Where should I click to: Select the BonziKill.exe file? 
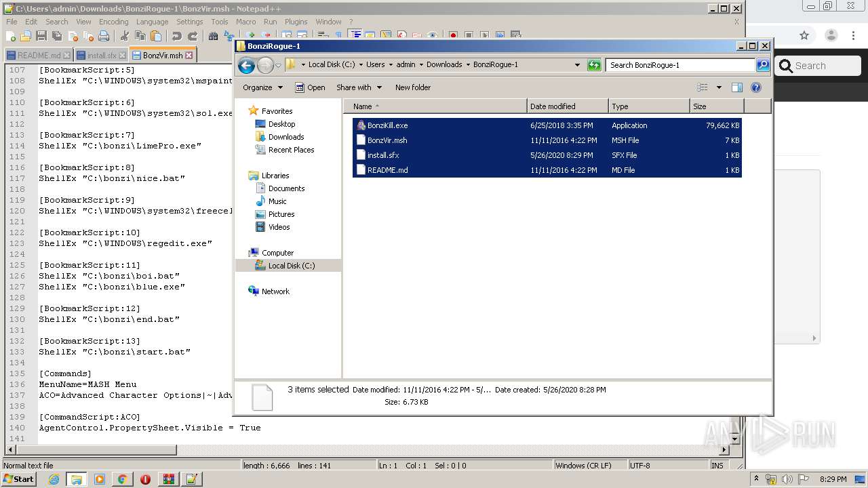pos(547,125)
